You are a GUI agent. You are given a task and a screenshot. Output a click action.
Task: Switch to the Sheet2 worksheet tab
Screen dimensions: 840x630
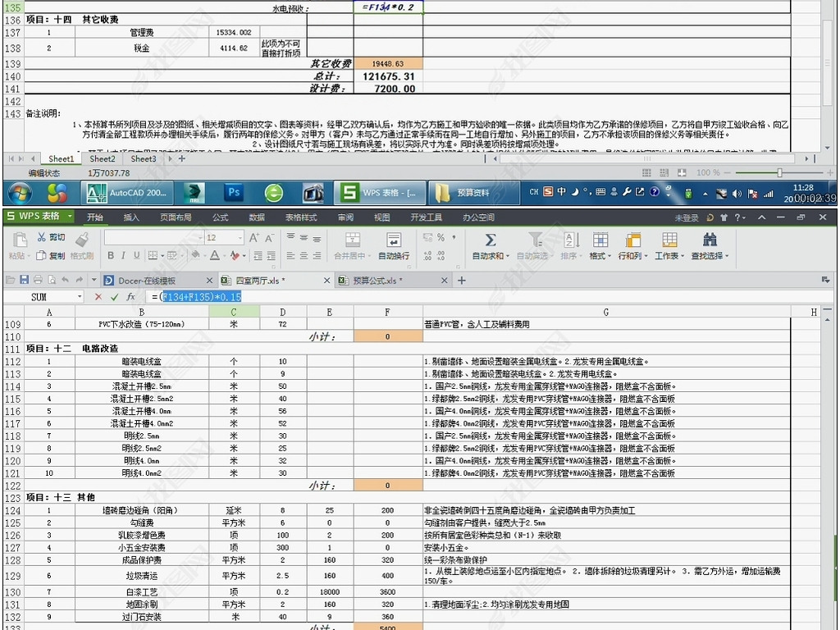103,159
